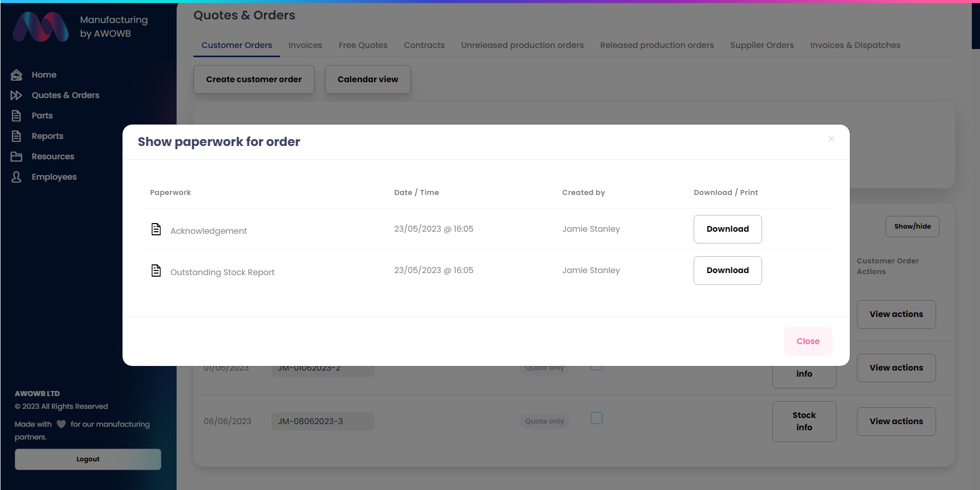Click the Created by column header

(583, 192)
